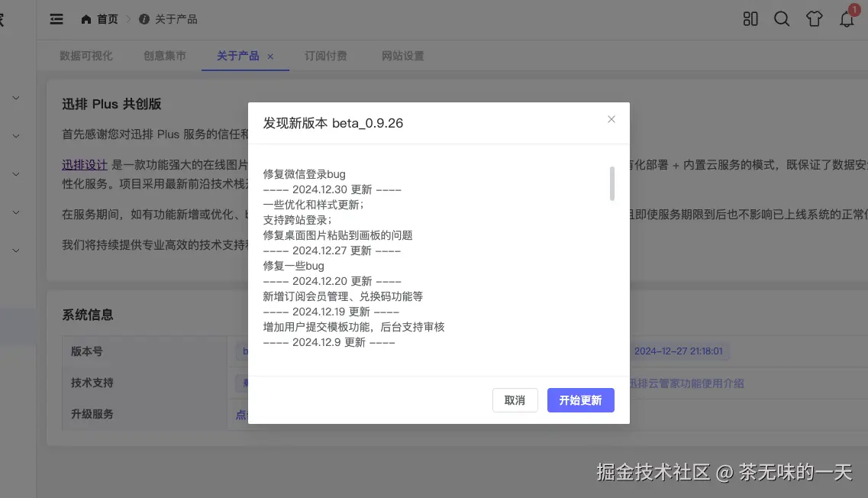
Task: Click the 2024-12-27 21:18:01 timestamp tag
Action: [679, 351]
